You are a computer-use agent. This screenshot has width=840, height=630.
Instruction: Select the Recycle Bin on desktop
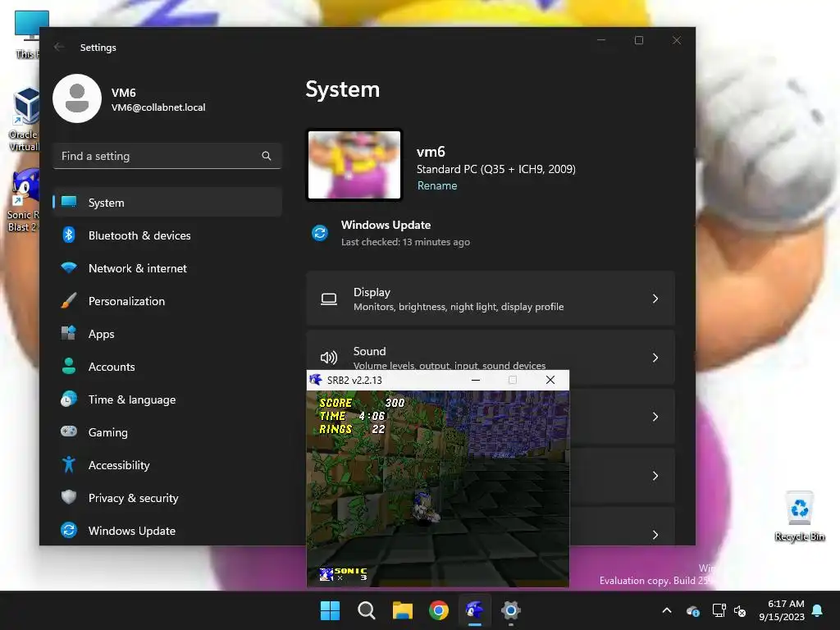pyautogui.click(x=800, y=517)
